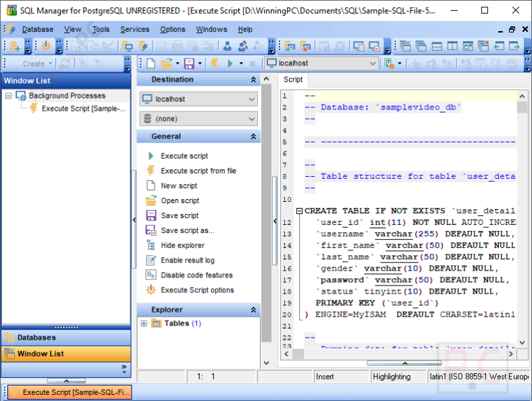Click the editor horizontal scrollbar right arrow
Viewport: 532px width, 401px height.
tap(510, 354)
